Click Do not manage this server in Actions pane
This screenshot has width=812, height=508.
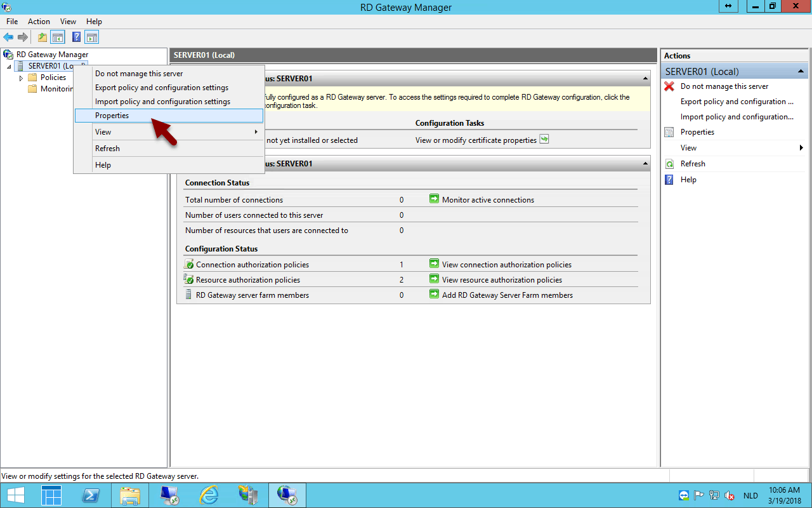pyautogui.click(x=724, y=86)
